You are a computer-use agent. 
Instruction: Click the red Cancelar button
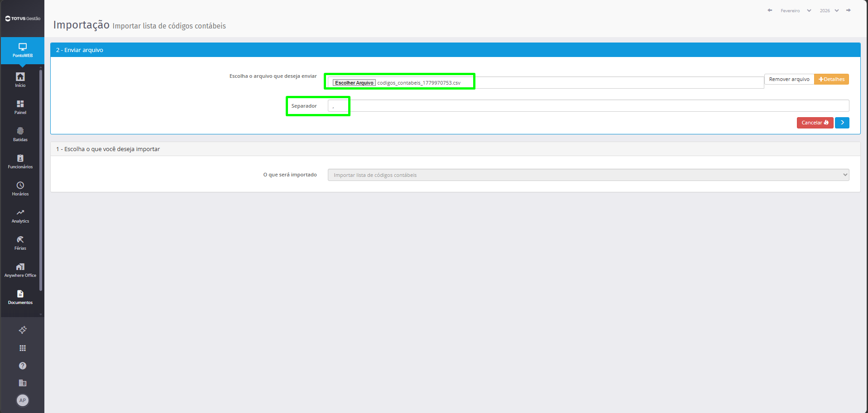[x=815, y=123]
